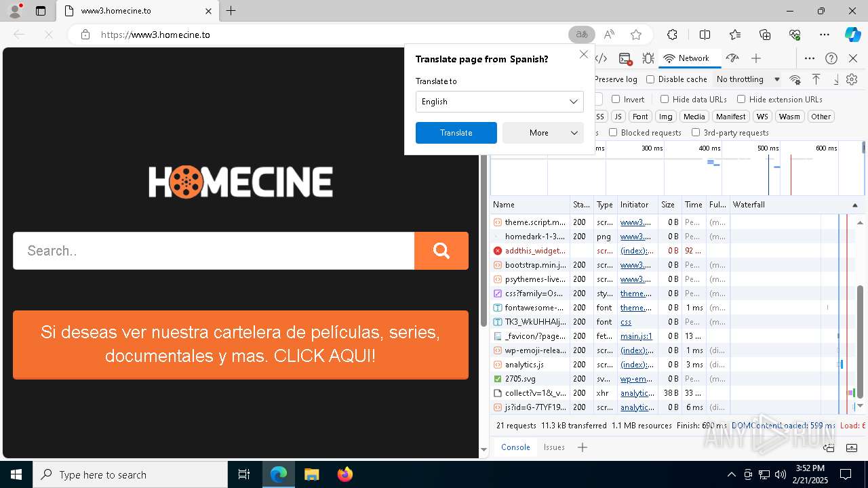Open the Windows Start menu
The height and width of the screenshot is (488, 868).
tap(16, 474)
